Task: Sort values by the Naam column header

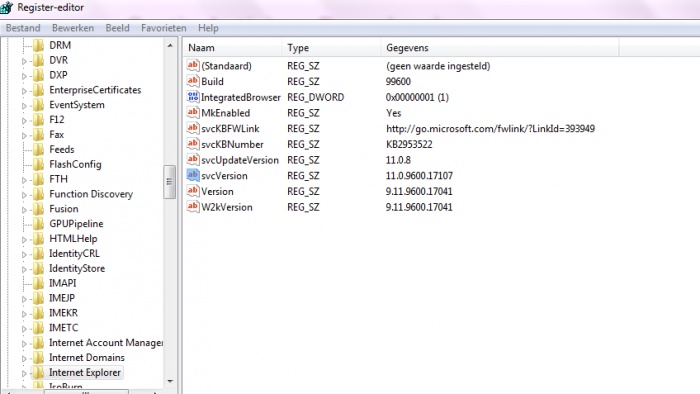Action: [232, 48]
